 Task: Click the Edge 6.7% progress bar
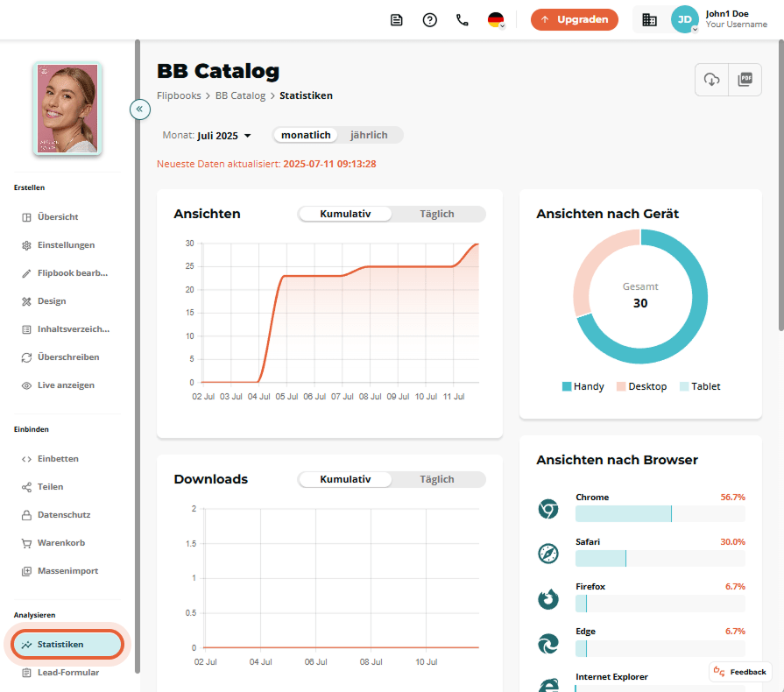tap(660, 648)
